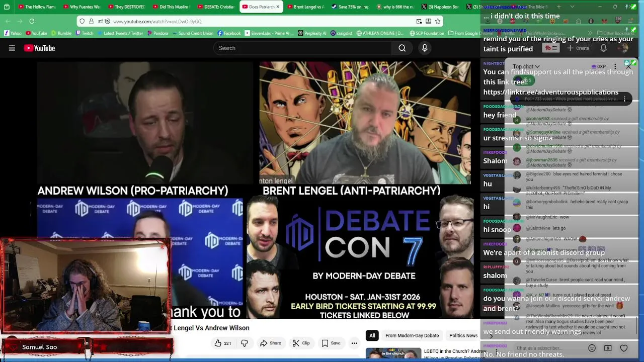Screen dimensions: 644x362
Task: Start voice search with microphone icon
Action: (x=425, y=48)
